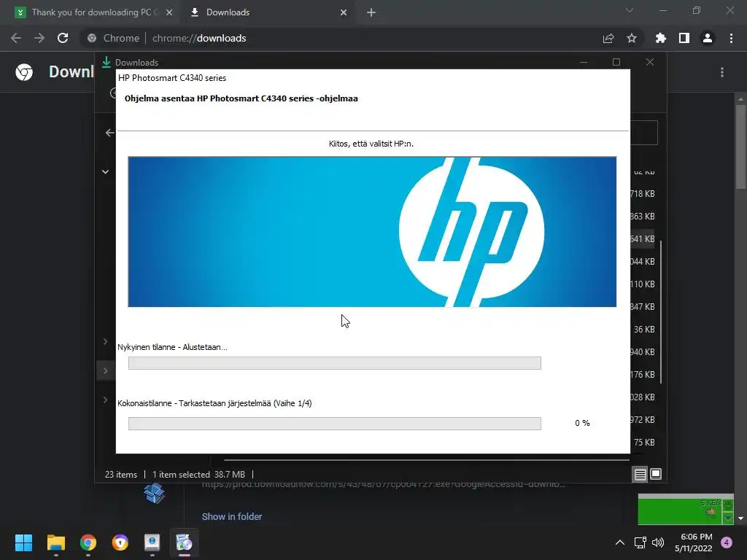Reload the downloads page
Image resolution: width=747 pixels, height=560 pixels.
63,38
